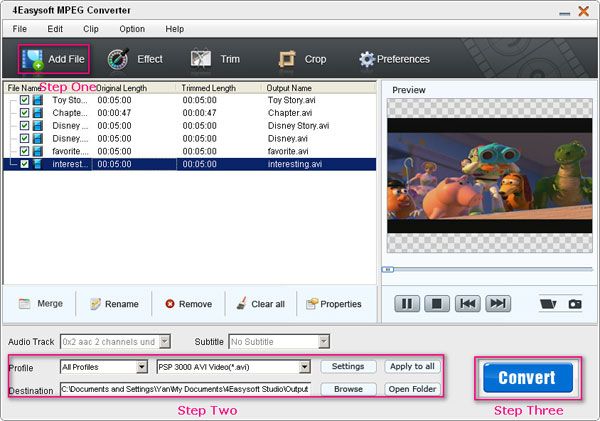Open the File menu
Viewport: 600px width, 421px height.
20,29
